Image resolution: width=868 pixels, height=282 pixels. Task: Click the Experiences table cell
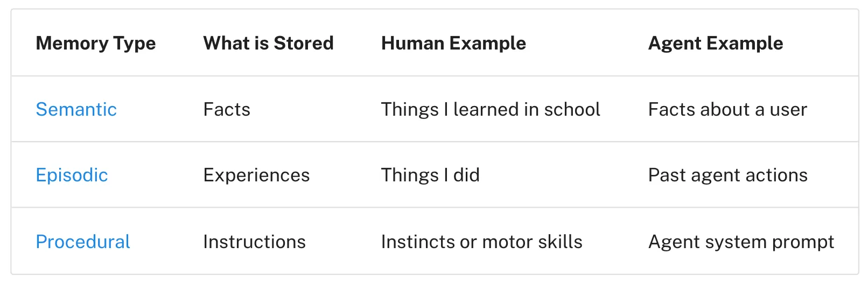pyautogui.click(x=256, y=175)
